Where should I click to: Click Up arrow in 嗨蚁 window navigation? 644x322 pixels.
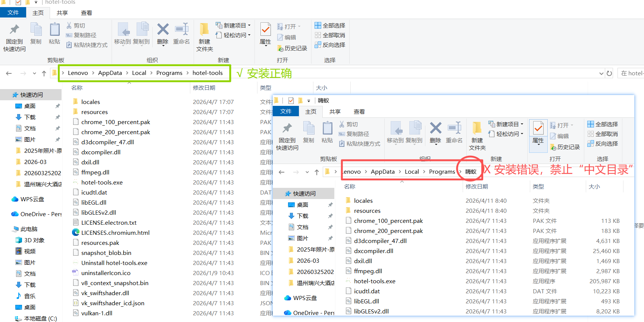(317, 172)
